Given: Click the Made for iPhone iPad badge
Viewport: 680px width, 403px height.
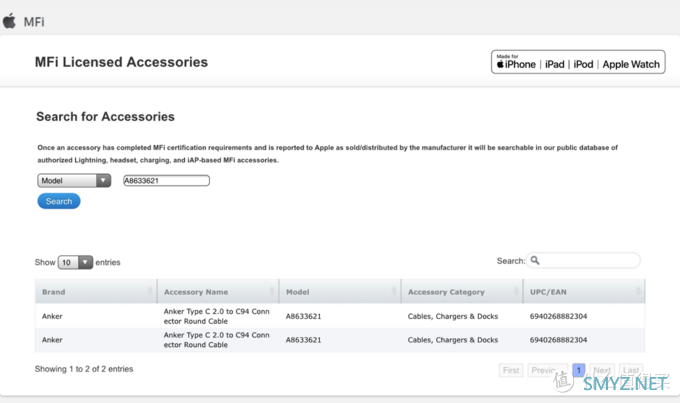Looking at the screenshot, I should (x=578, y=62).
